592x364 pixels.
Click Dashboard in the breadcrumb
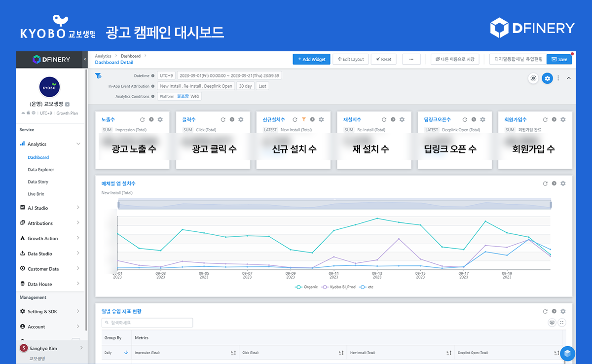click(x=131, y=56)
